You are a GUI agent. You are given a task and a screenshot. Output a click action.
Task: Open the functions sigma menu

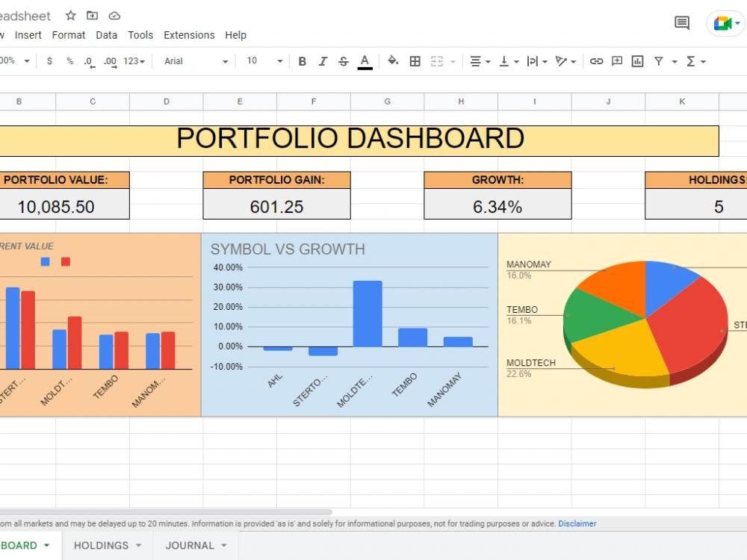(695, 61)
